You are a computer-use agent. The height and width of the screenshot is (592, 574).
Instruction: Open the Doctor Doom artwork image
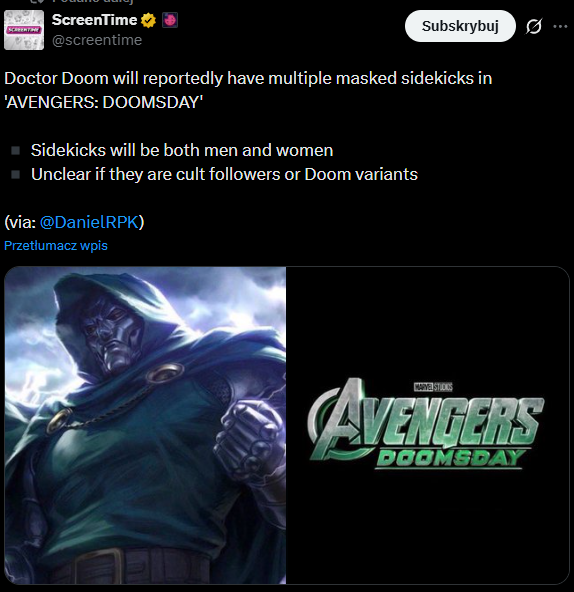click(x=145, y=426)
